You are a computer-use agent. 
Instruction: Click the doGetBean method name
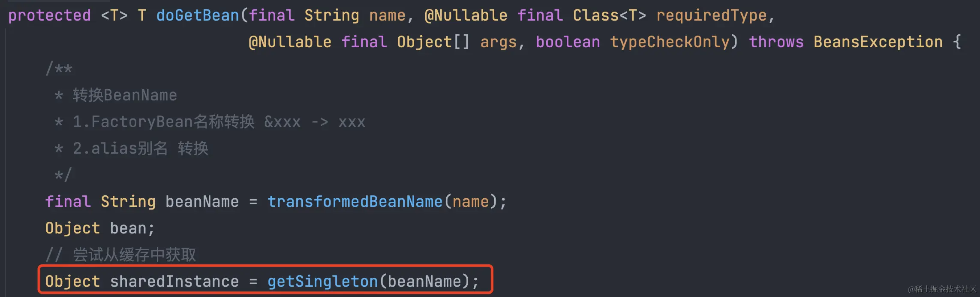[x=198, y=15]
